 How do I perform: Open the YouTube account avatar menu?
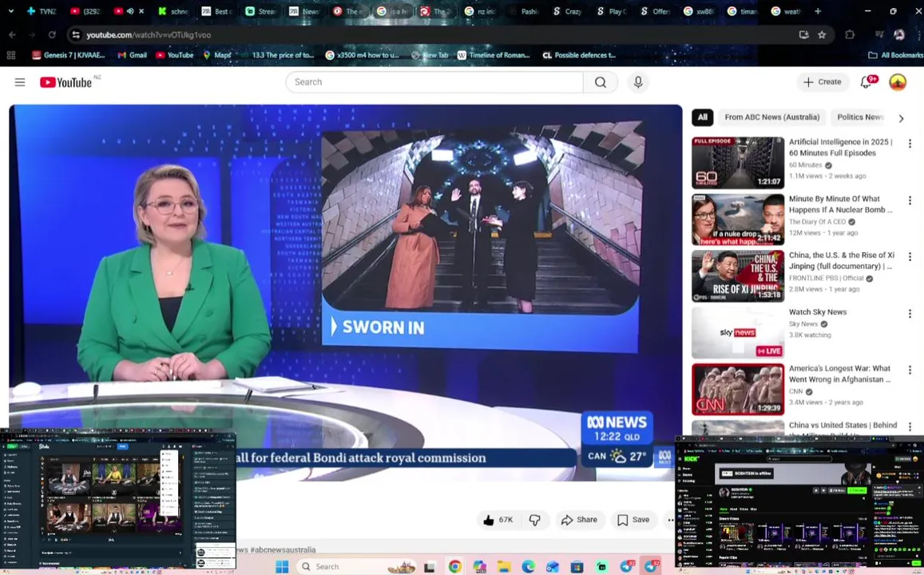(898, 82)
